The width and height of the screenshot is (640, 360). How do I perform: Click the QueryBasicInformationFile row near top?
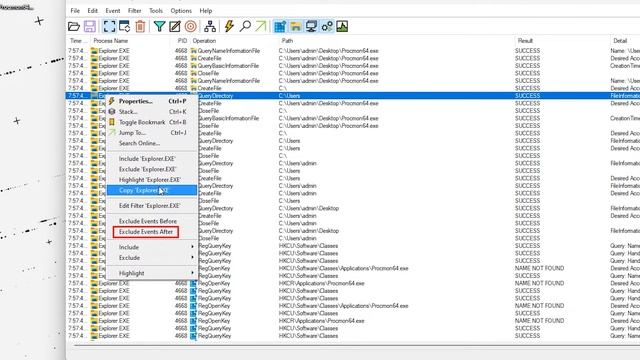click(x=353, y=66)
